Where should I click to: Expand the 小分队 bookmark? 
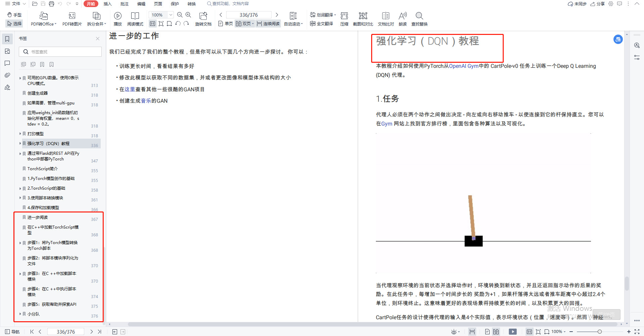coord(20,314)
